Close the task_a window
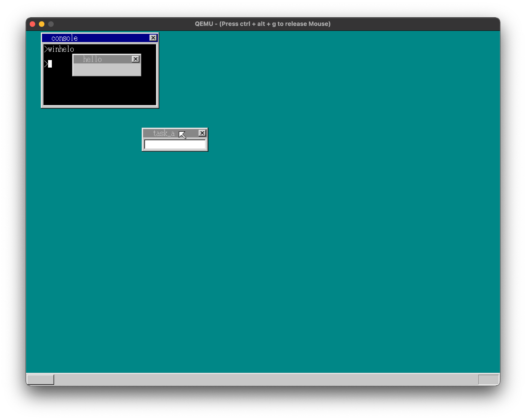This screenshot has height=420, width=526. point(202,133)
